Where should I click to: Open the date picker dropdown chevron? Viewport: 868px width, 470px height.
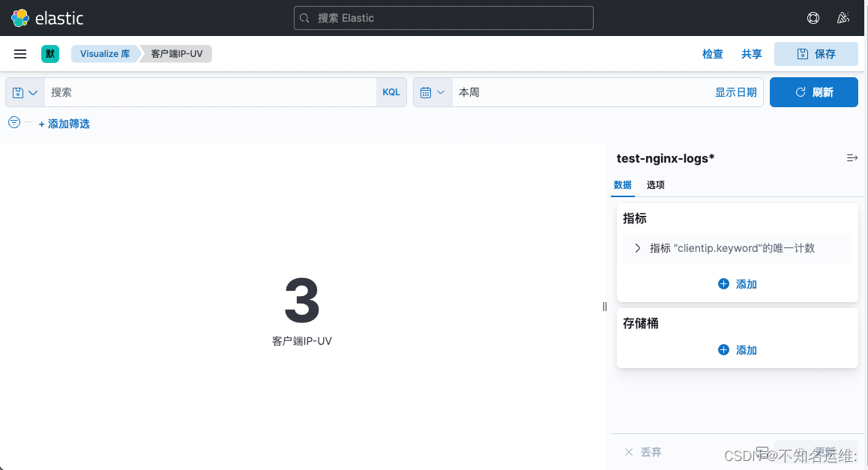point(442,91)
